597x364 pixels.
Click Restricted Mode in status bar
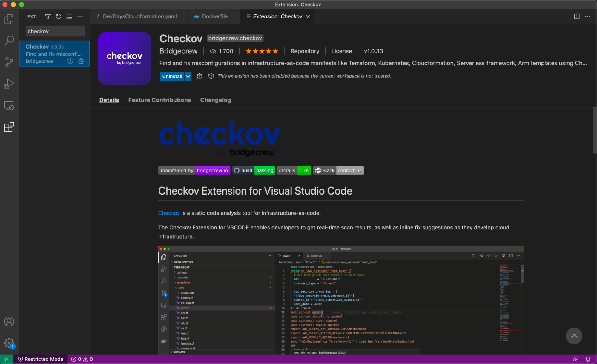(41, 359)
